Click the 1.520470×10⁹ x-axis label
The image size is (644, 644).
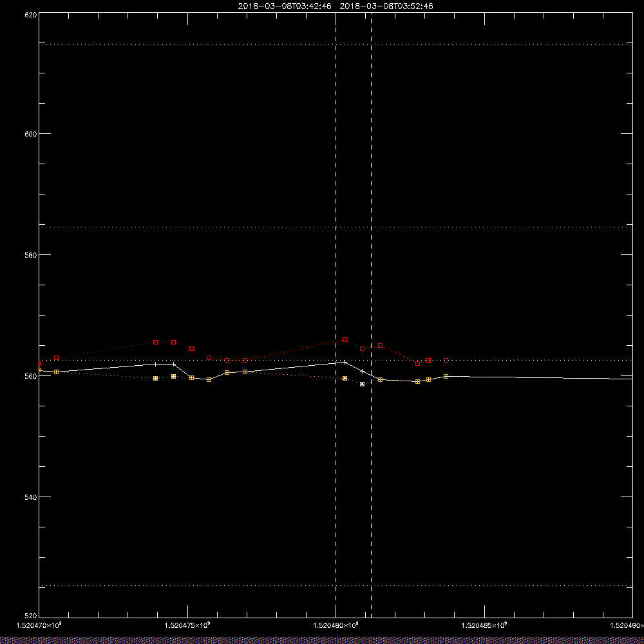[x=39, y=625]
